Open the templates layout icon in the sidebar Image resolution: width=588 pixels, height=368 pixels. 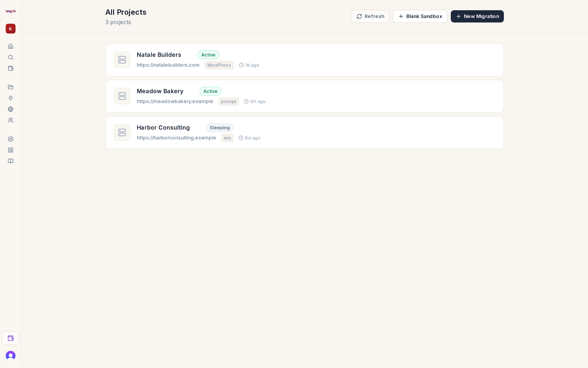point(10,150)
